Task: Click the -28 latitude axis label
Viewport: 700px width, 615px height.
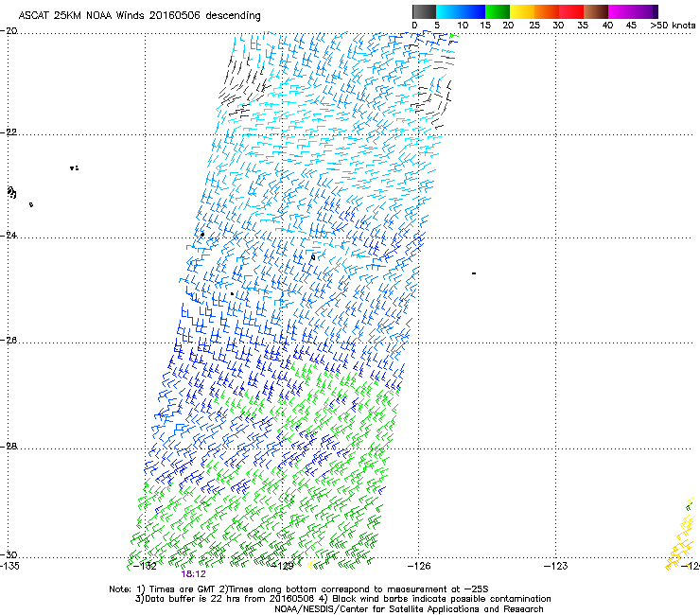Action: tap(9, 447)
